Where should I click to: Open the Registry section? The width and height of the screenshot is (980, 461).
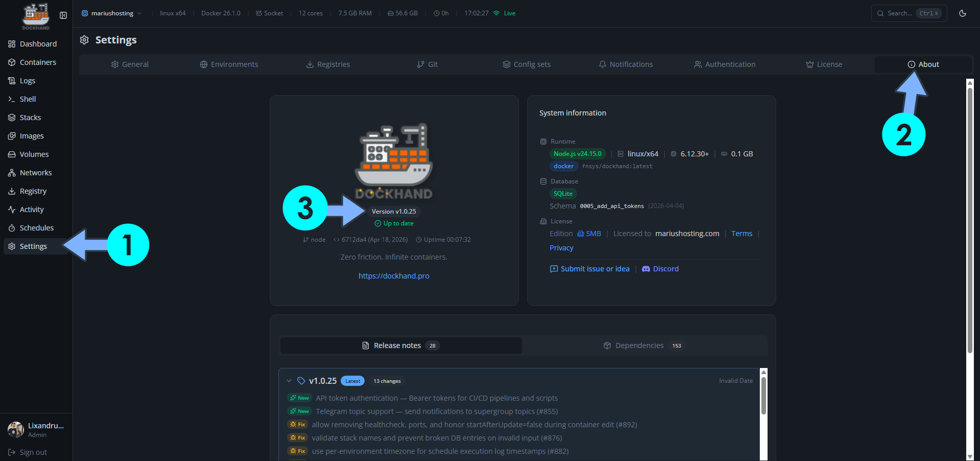click(x=33, y=191)
